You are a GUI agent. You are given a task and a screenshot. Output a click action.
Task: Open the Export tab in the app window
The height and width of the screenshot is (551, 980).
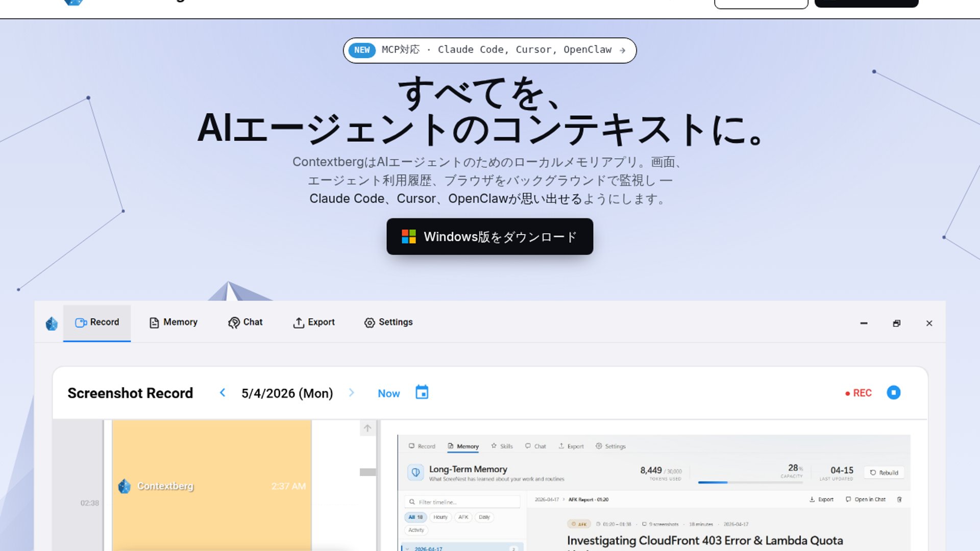pyautogui.click(x=314, y=322)
